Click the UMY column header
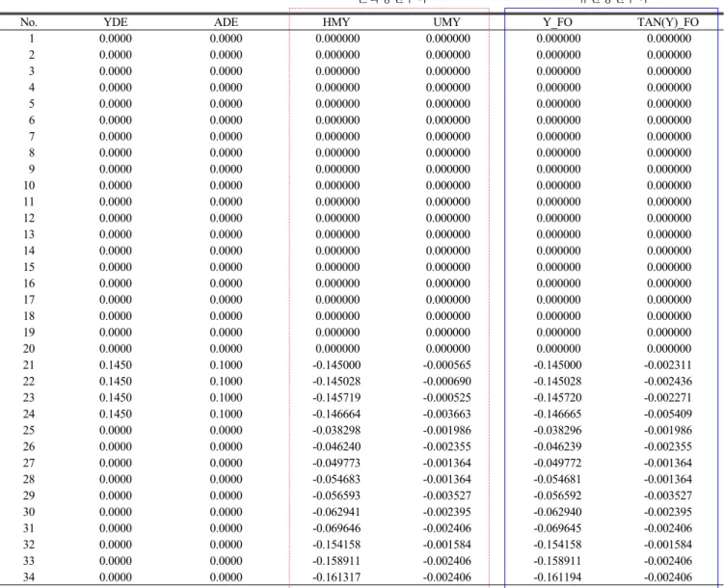This screenshot has width=724, height=588. click(446, 22)
